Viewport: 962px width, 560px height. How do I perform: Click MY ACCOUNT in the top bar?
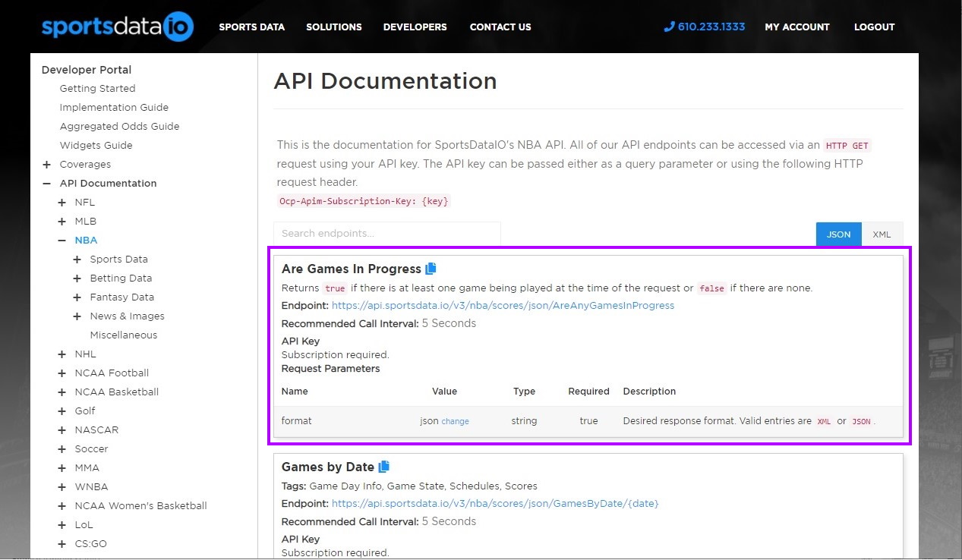pos(796,27)
